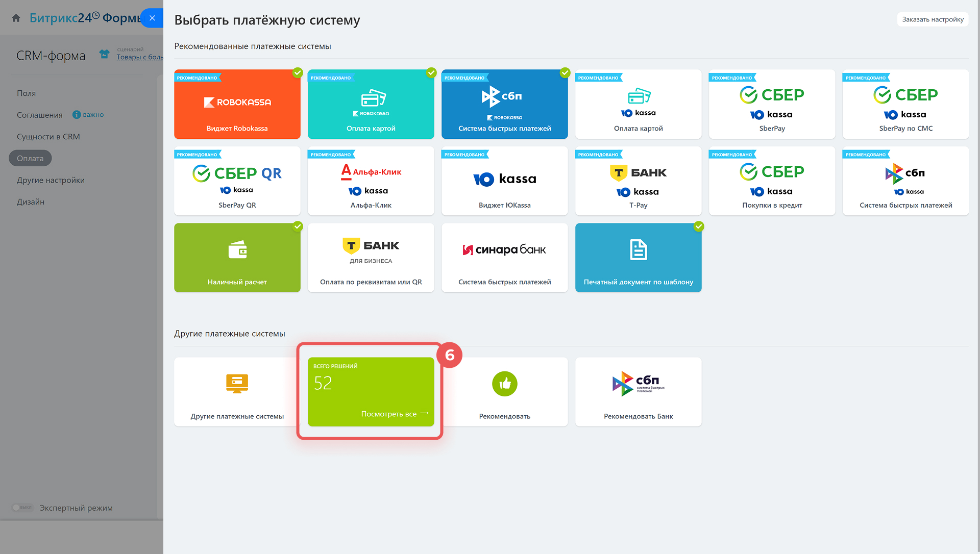This screenshot has width=980, height=554.
Task: Click the number 52 on green card
Action: 323,383
